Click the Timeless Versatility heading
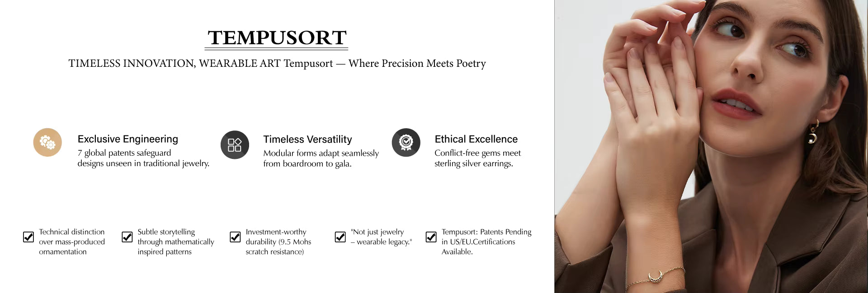Screen dimensions: 868x293 click(x=307, y=140)
